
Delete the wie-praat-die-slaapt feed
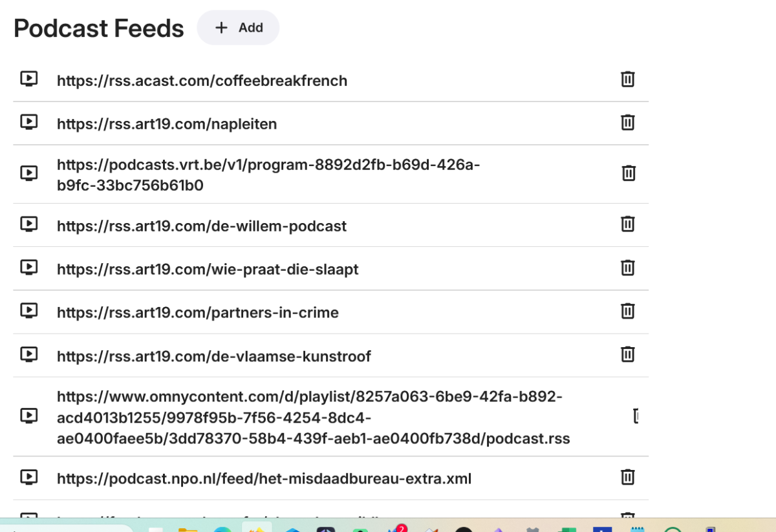tap(627, 268)
